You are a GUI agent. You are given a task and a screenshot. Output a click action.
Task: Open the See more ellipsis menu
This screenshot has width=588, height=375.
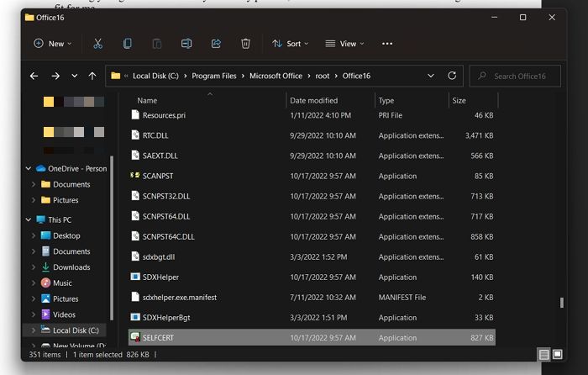387,44
